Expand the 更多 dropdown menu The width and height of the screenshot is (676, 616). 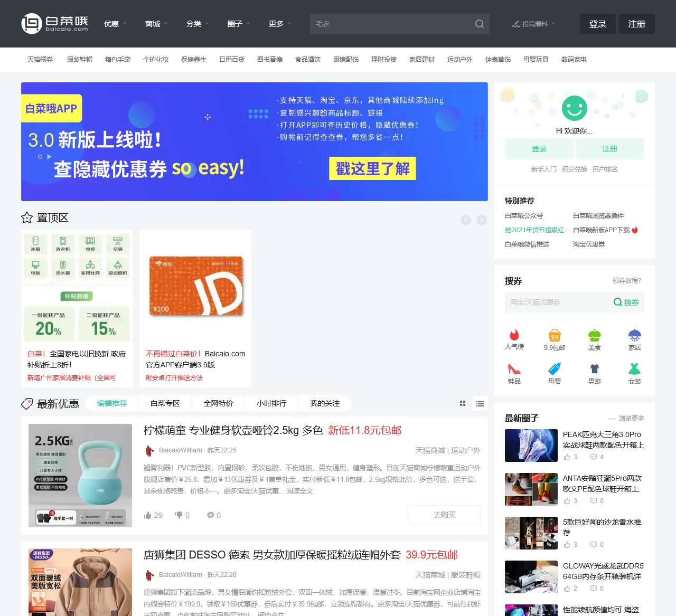[x=280, y=24]
